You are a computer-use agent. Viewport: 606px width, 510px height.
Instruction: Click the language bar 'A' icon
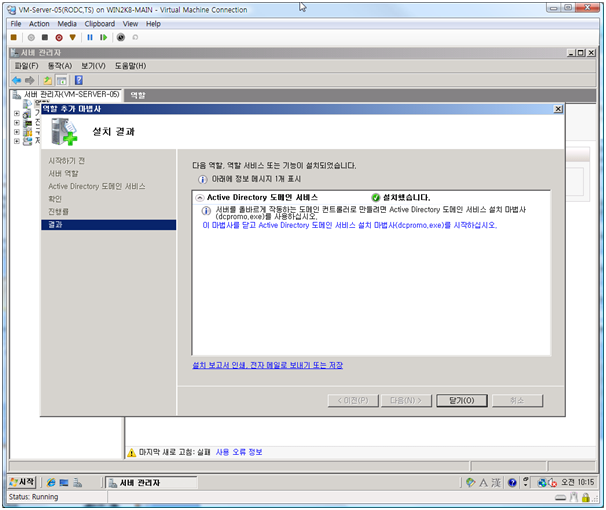pyautogui.click(x=483, y=483)
